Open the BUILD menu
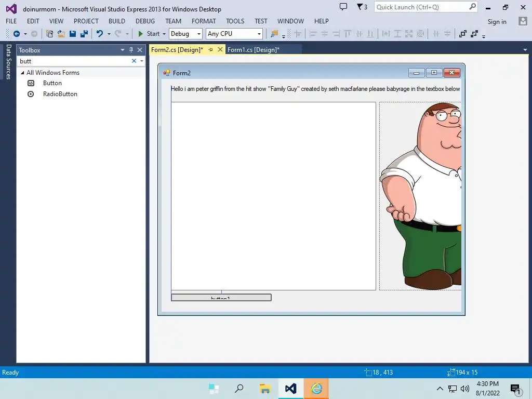This screenshot has height=399, width=532. coord(117,21)
